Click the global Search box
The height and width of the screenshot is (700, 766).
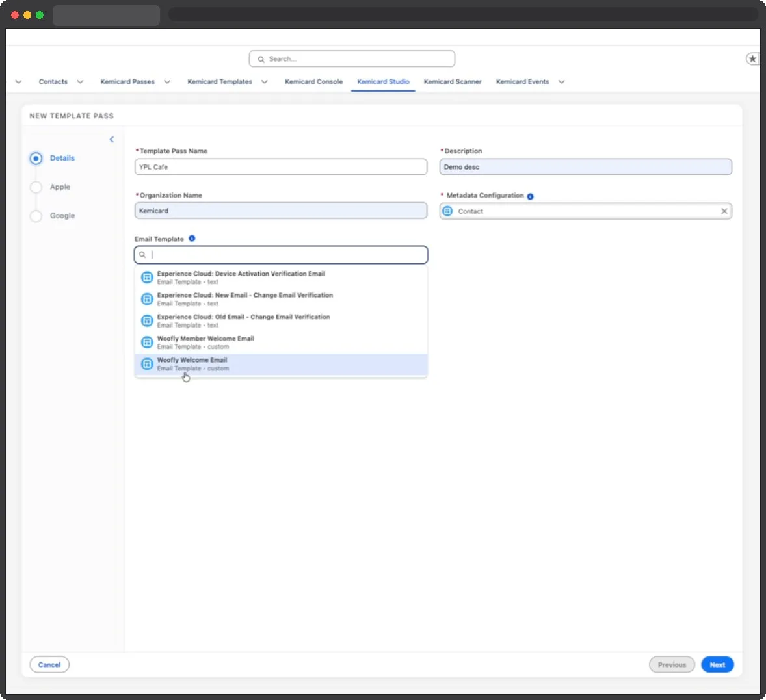click(x=352, y=58)
